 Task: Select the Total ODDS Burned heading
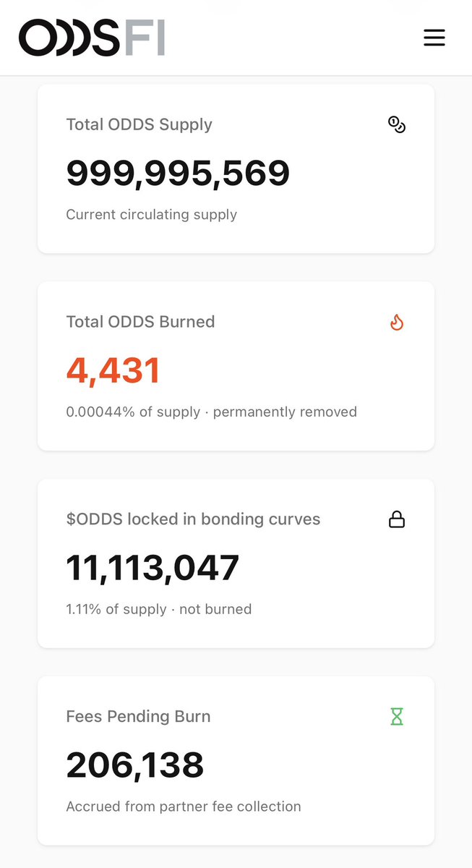[x=140, y=322]
